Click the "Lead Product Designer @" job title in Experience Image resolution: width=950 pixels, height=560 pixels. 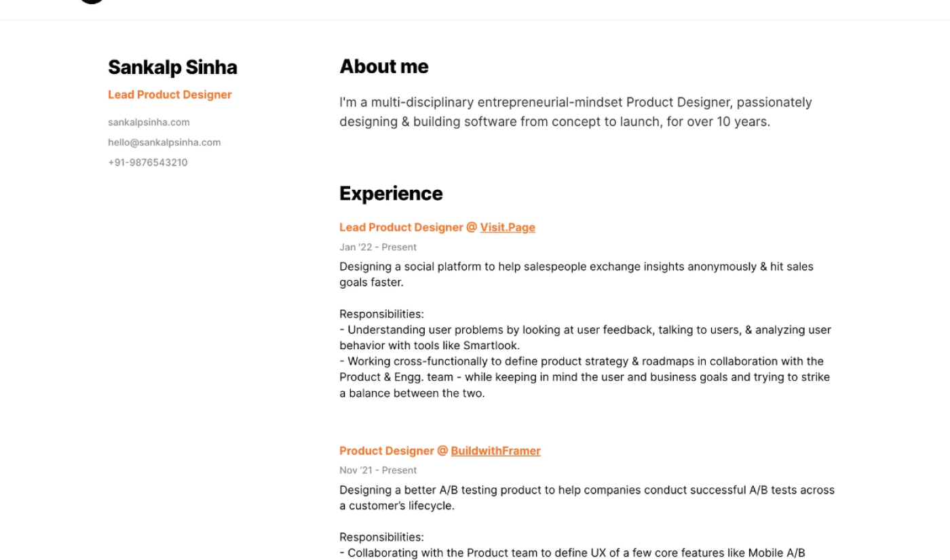click(408, 228)
